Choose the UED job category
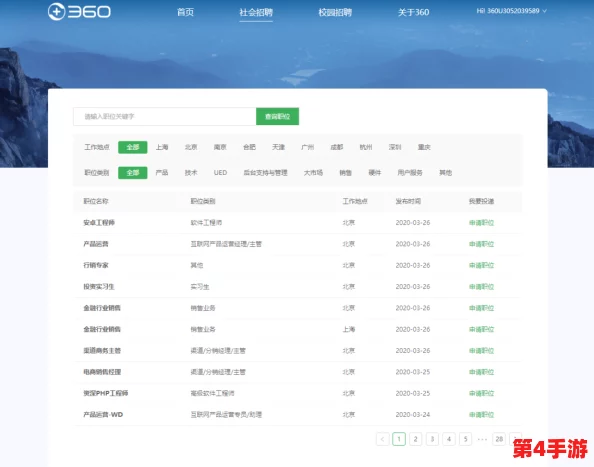The image size is (594, 467). click(x=220, y=173)
